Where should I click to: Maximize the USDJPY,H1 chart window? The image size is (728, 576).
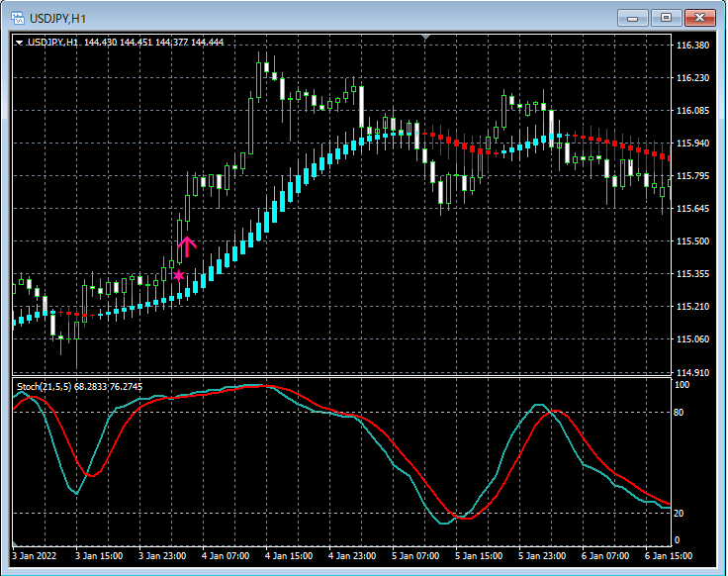(x=666, y=18)
